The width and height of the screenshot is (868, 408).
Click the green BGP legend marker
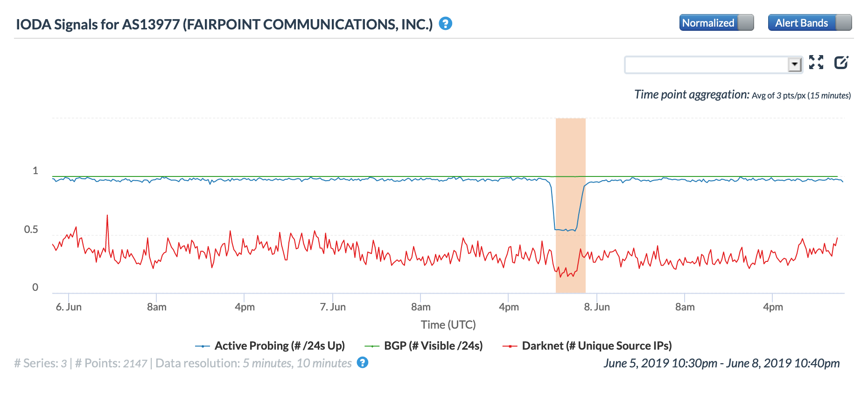pyautogui.click(x=371, y=346)
